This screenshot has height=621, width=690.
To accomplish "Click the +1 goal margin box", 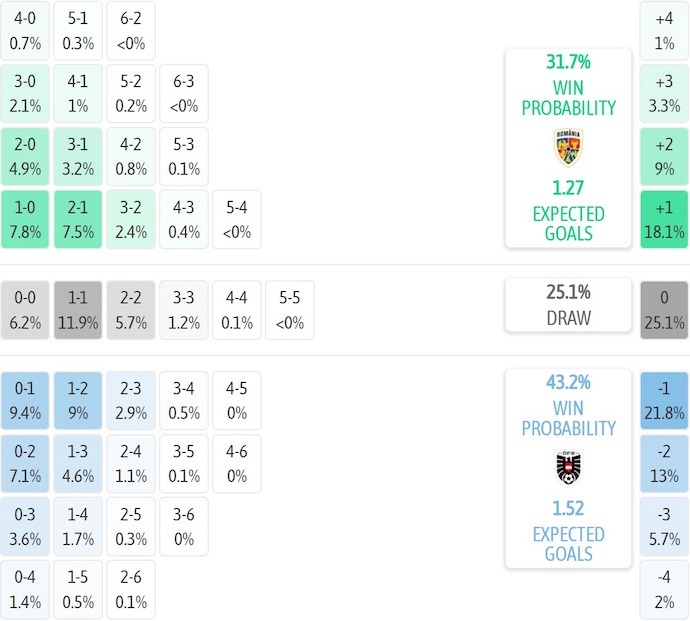I will (664, 220).
